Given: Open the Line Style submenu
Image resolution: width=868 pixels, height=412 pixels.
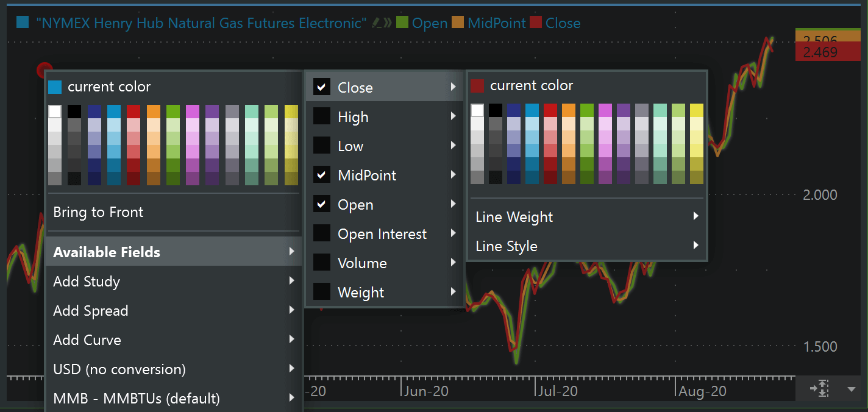Looking at the screenshot, I should coord(586,246).
